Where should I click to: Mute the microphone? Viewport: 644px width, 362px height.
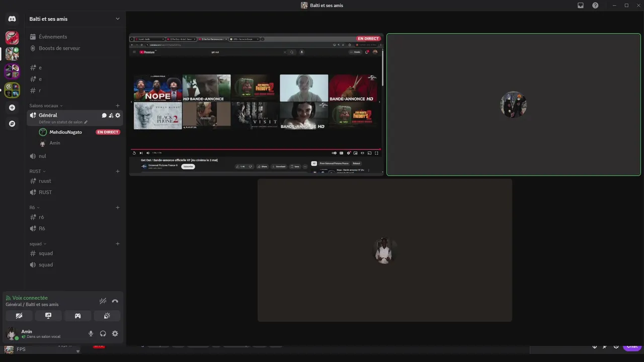click(x=91, y=333)
